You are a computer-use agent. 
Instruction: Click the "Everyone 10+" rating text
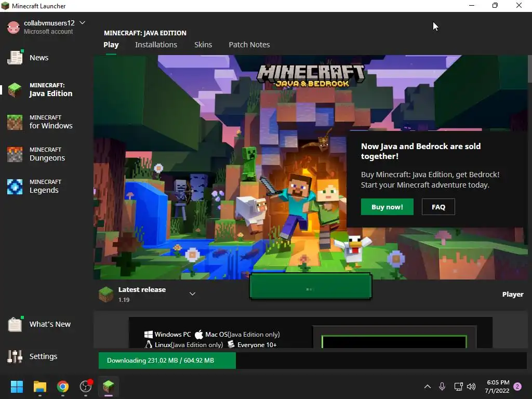[x=257, y=345]
